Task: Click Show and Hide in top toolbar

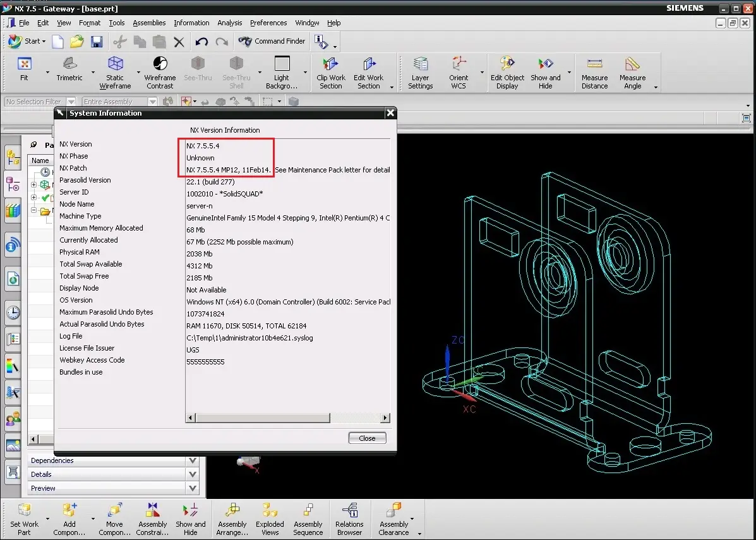Action: pos(545,73)
